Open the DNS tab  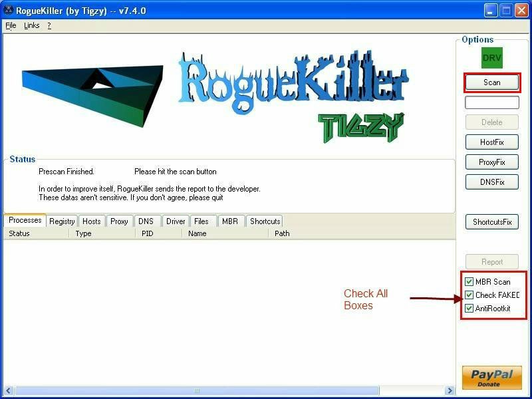click(x=146, y=221)
